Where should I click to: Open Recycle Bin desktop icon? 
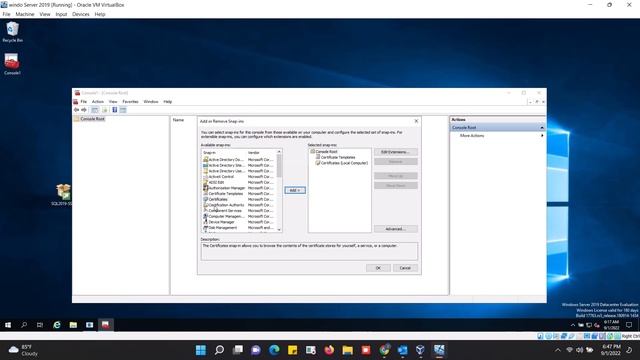(x=12, y=32)
